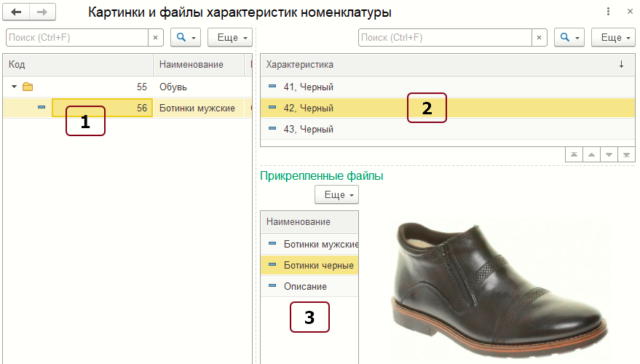640x364 pixels.
Task: Click the back navigation arrow
Action: click(16, 12)
